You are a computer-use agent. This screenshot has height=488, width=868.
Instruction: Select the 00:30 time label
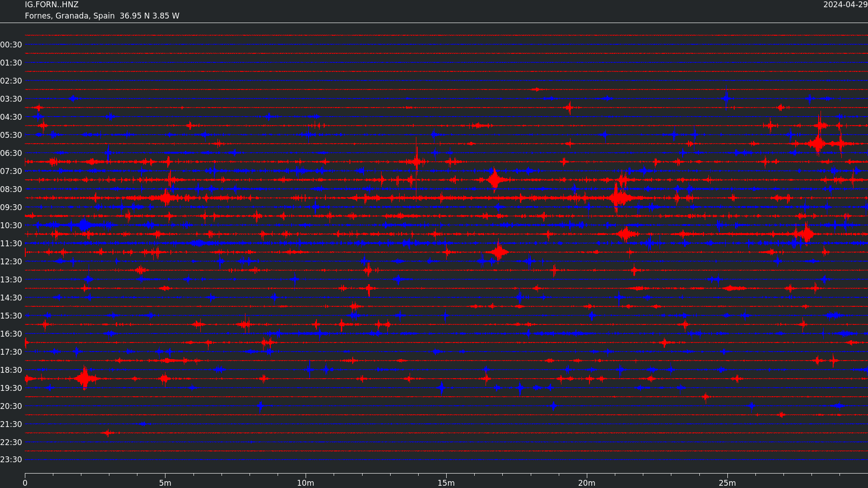[x=11, y=45]
